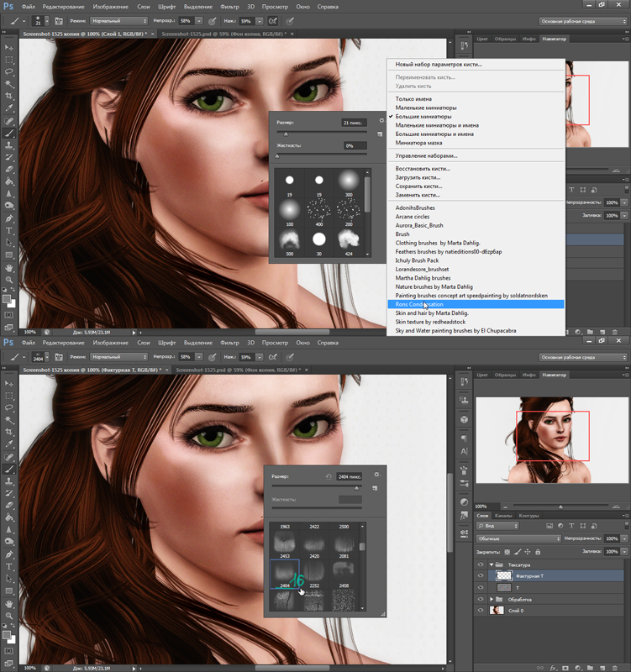The image size is (631, 672).
Task: Select the Lasso tool in the upper Photoshop window
Action: 9,71
